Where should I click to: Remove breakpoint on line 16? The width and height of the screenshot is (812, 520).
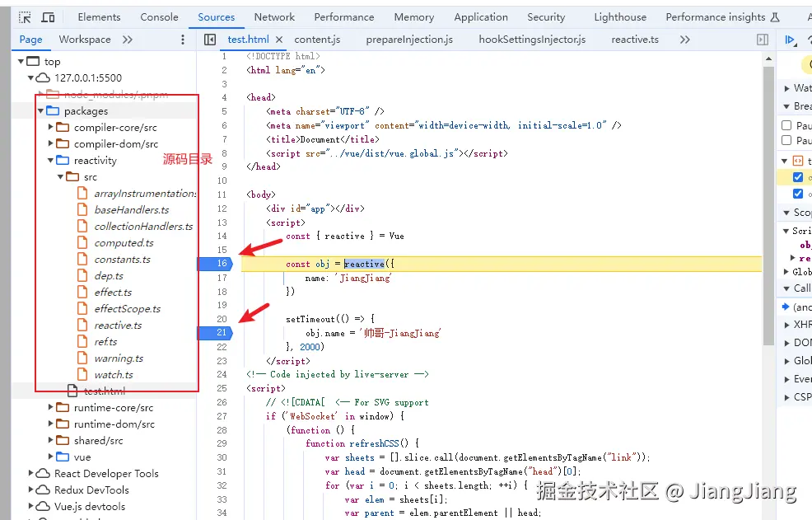tap(216, 264)
